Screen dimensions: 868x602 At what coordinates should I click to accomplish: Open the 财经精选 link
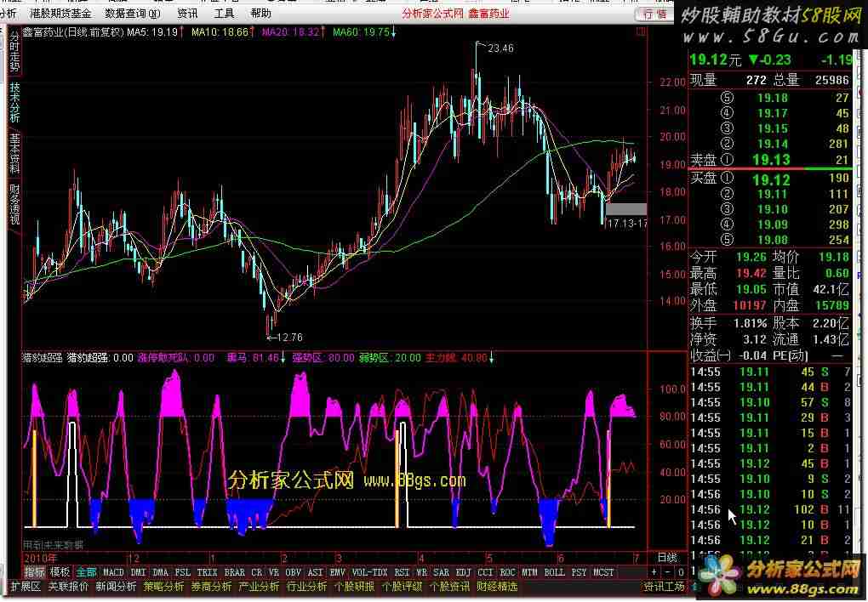pos(497,587)
